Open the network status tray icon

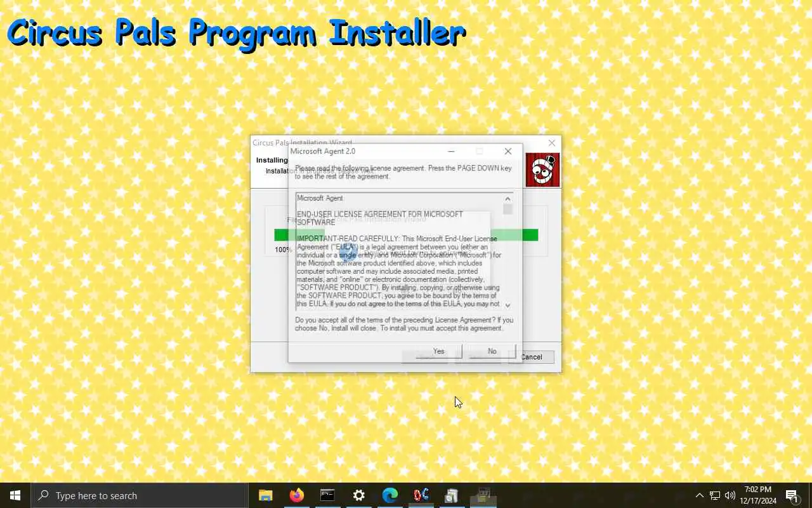pos(715,495)
